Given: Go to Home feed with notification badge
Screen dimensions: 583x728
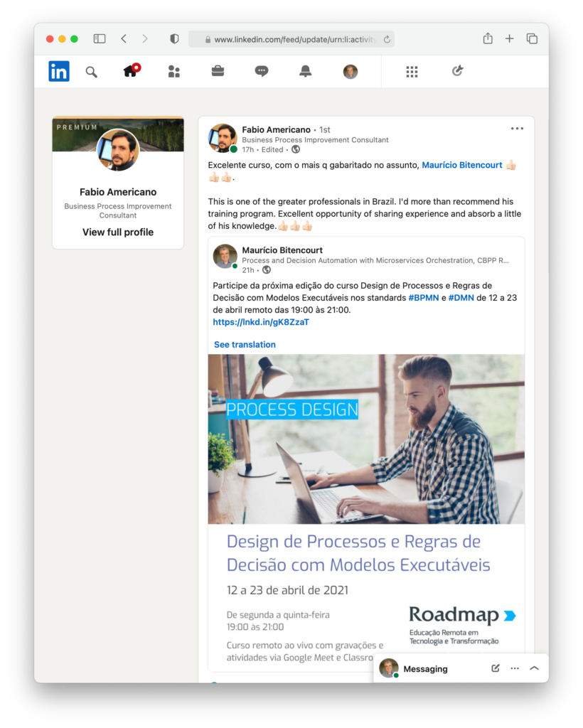Looking at the screenshot, I should (x=132, y=70).
